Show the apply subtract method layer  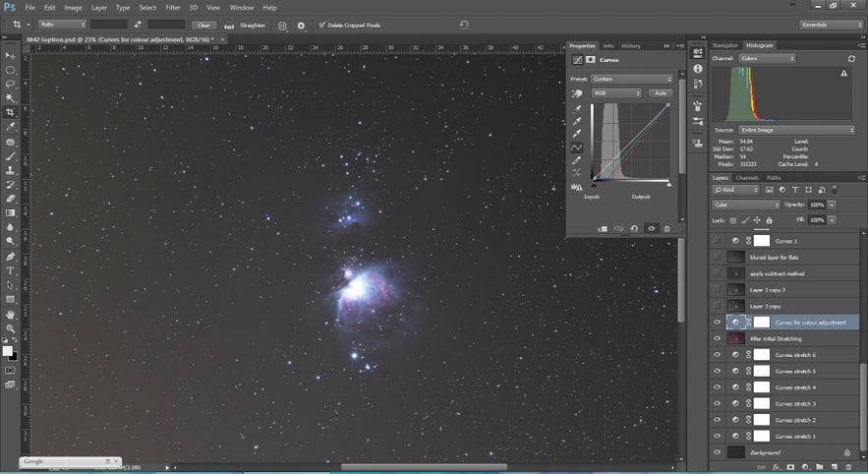718,273
